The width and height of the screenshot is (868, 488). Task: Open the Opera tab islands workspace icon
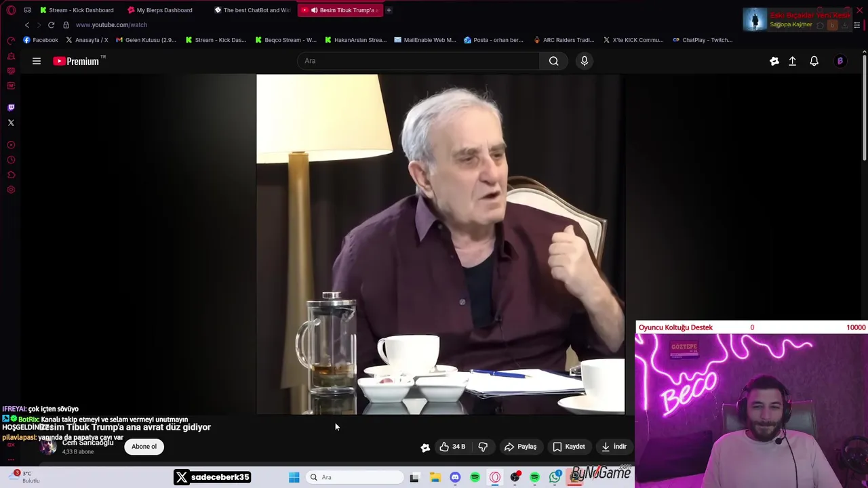(x=27, y=10)
